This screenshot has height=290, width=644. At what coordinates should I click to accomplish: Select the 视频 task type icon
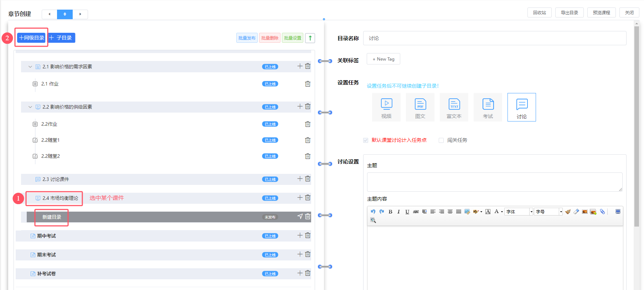(x=386, y=107)
